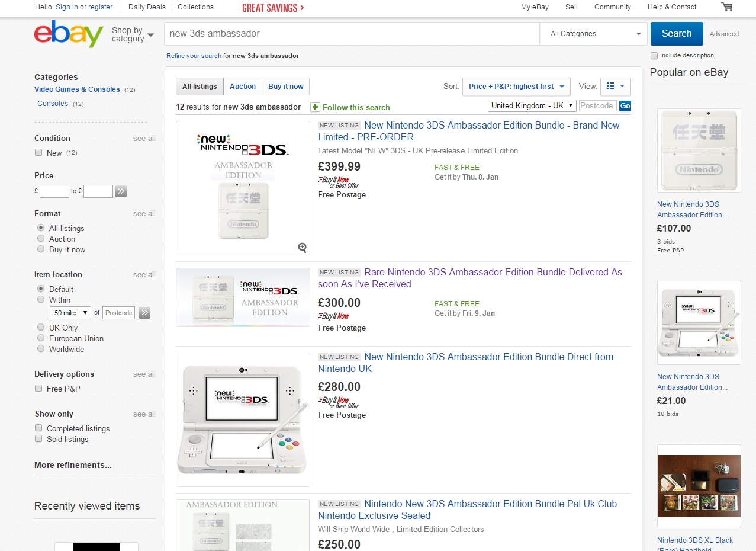Open the Pal Uk Club Nintendo listing title
756x551 pixels.
(x=468, y=510)
